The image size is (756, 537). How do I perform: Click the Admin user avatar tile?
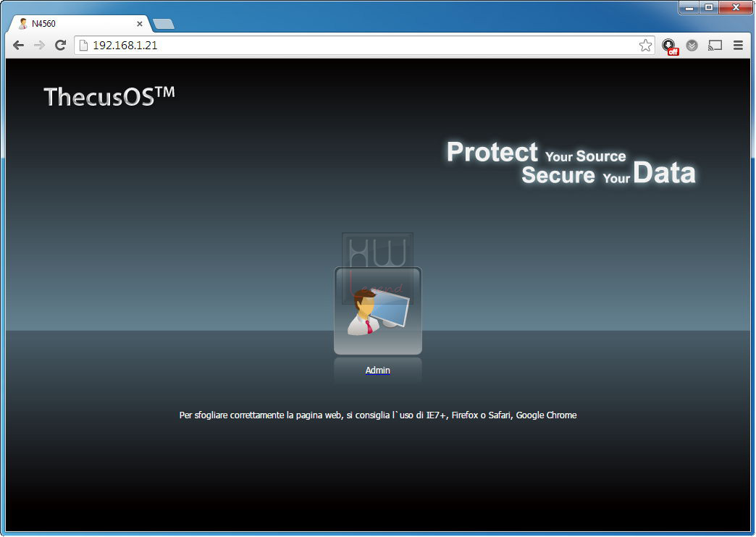(378, 311)
